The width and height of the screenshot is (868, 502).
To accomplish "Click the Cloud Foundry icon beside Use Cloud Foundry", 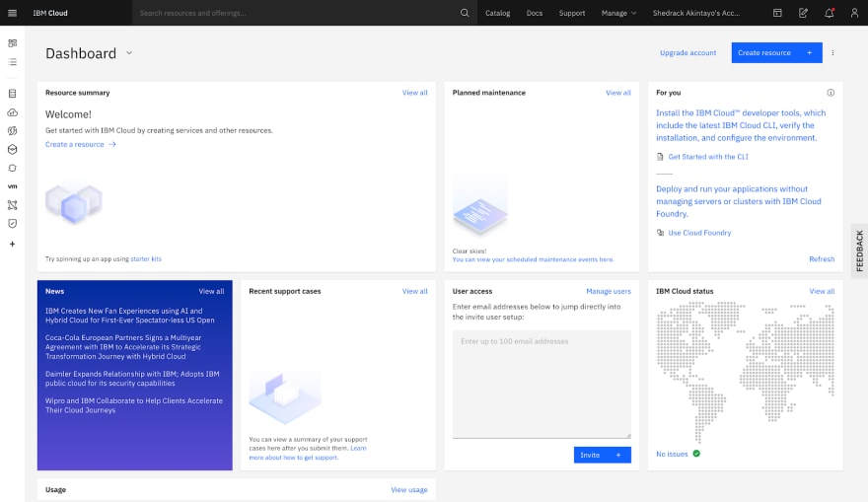I will click(x=660, y=233).
